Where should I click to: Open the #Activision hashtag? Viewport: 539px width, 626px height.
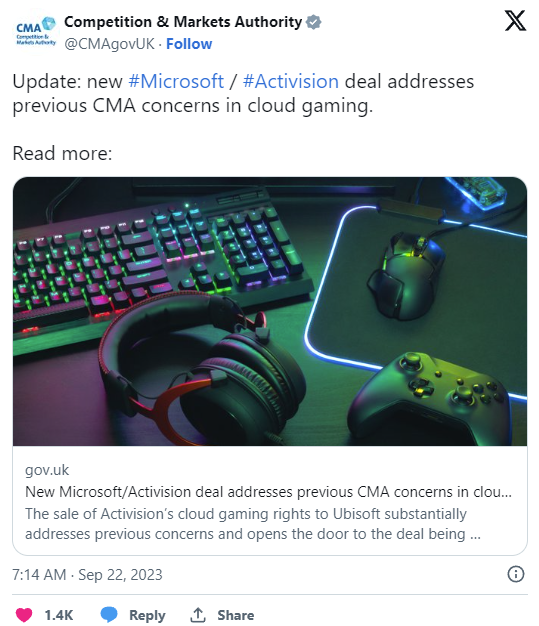pos(291,81)
